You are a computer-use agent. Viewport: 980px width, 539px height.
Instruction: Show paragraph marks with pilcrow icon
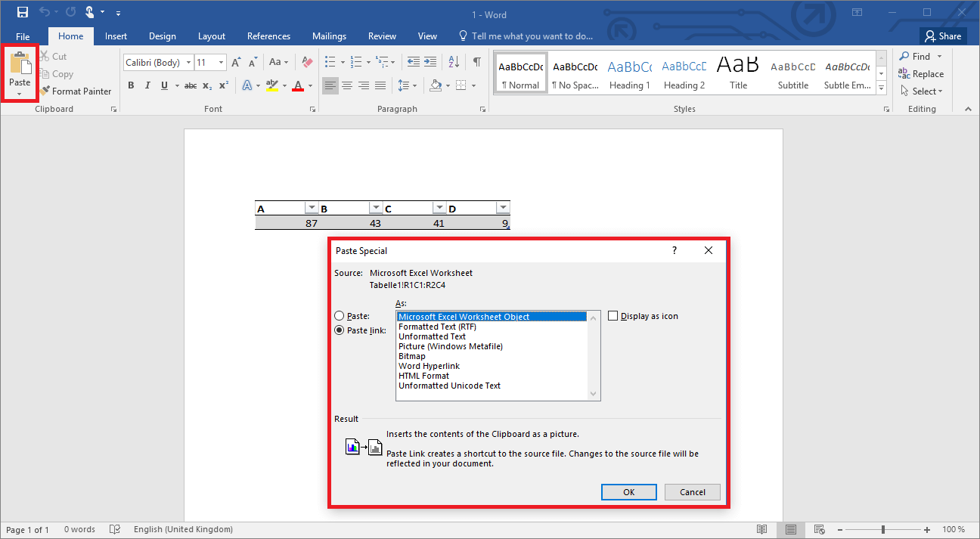[476, 62]
